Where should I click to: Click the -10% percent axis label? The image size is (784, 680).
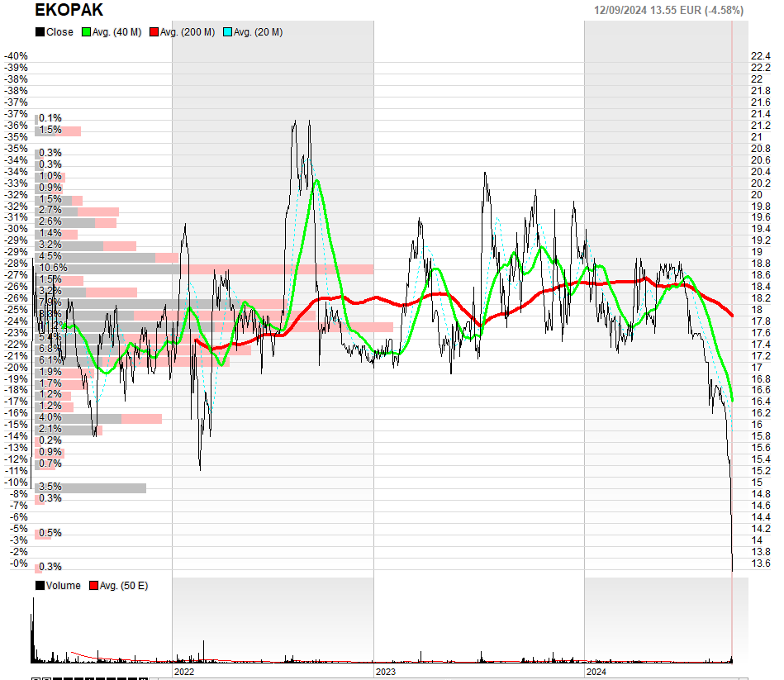click(x=16, y=483)
